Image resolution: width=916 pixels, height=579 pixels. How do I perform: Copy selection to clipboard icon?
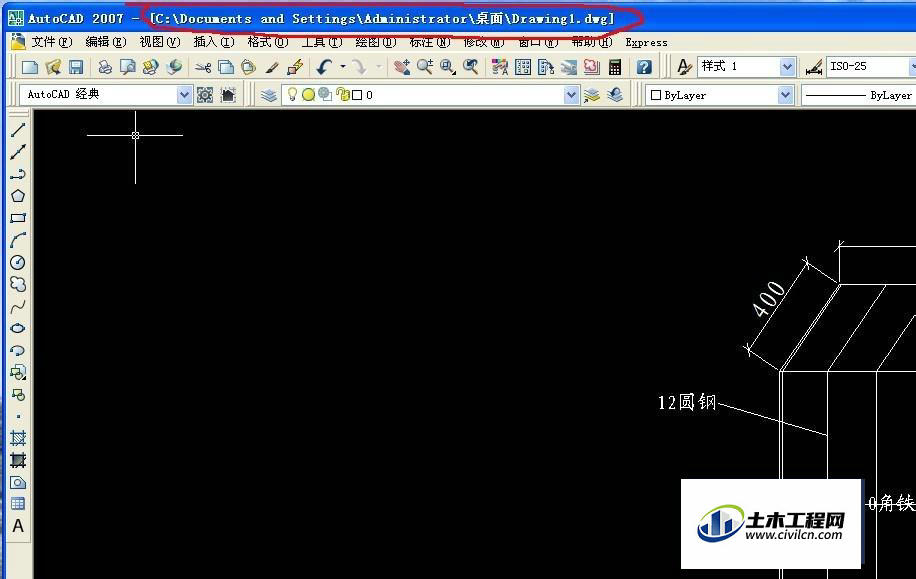[225, 67]
